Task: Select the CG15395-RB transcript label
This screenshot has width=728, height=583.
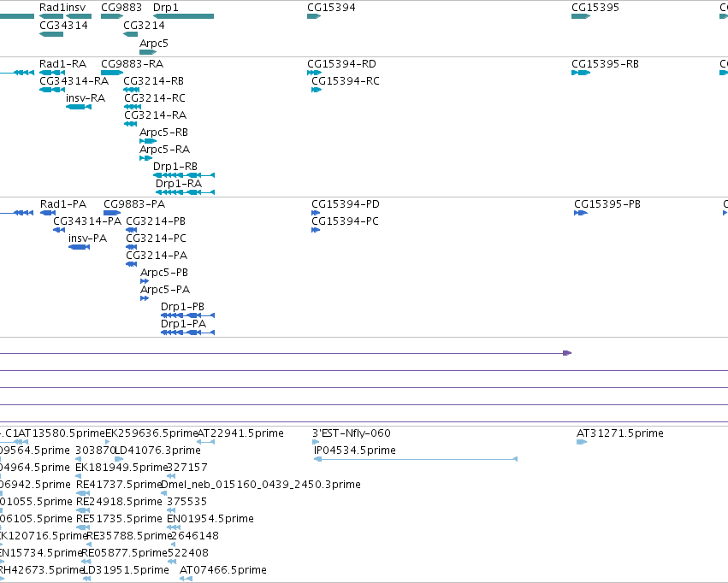Action: pos(605,63)
